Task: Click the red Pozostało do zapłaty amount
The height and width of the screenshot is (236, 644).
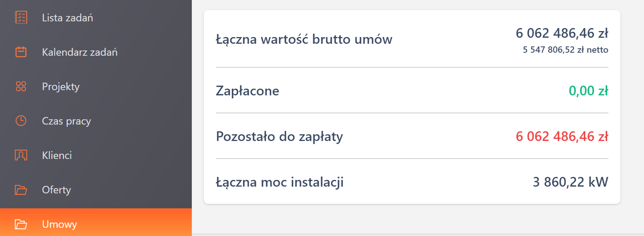Action: [x=562, y=137]
